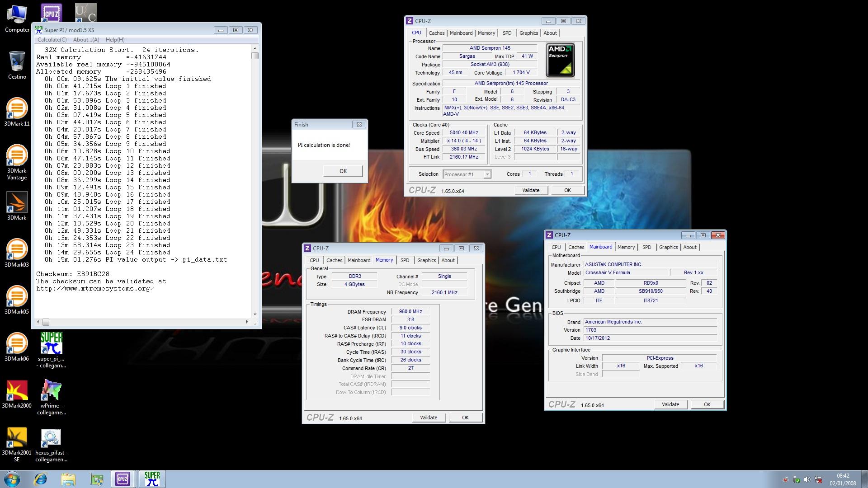Click Validate in the Mainboard CPU-Z window
The image size is (868, 488).
pyautogui.click(x=670, y=404)
